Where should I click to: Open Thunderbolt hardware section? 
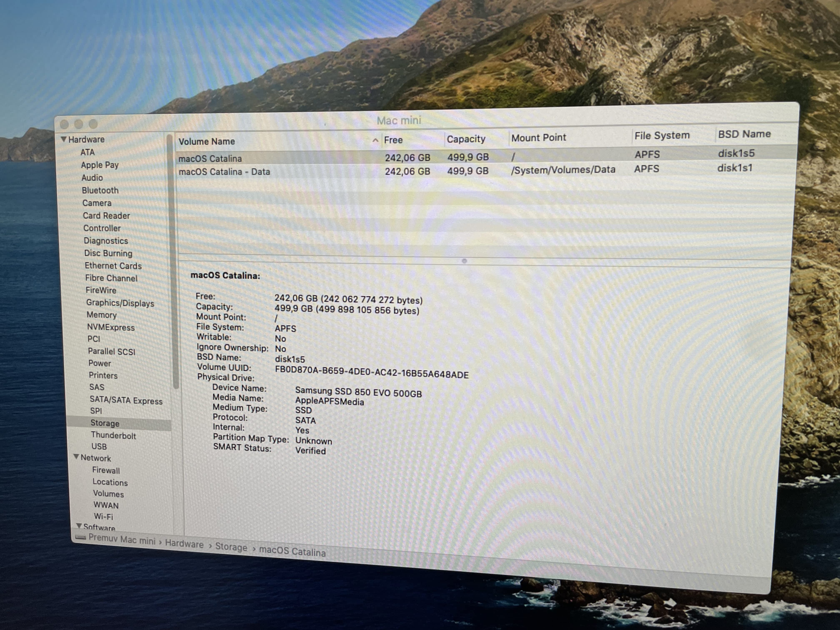pos(113,436)
